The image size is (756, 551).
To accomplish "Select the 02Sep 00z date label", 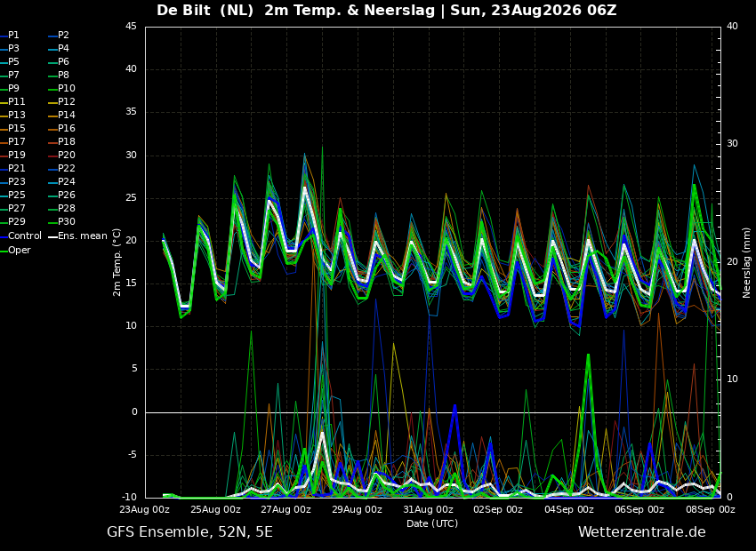I will 498,509.
